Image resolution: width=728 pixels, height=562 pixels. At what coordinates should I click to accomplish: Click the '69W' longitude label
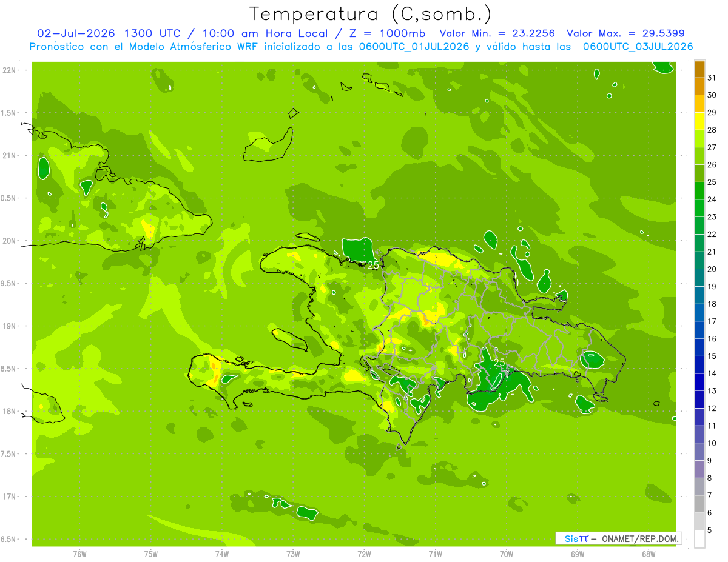click(578, 554)
